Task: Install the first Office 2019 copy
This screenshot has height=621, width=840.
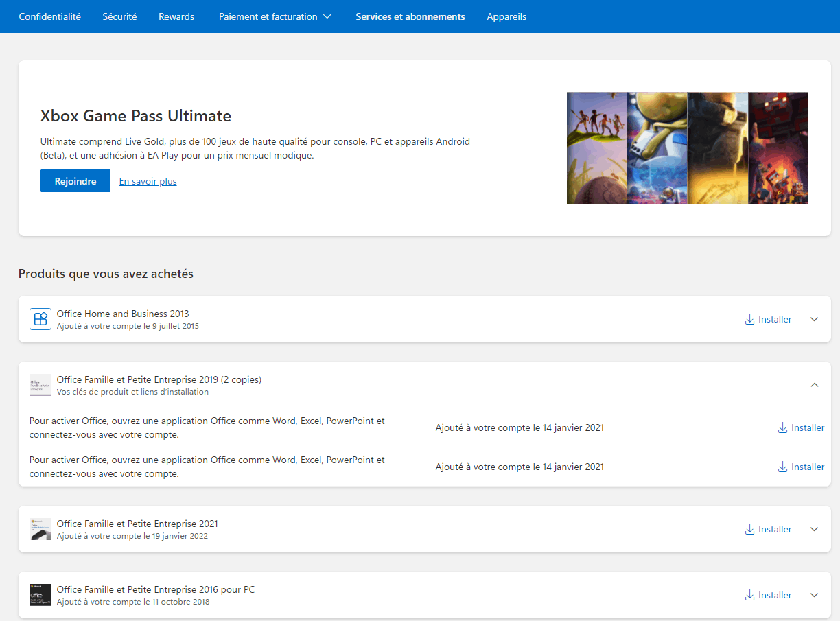Action: tap(802, 427)
